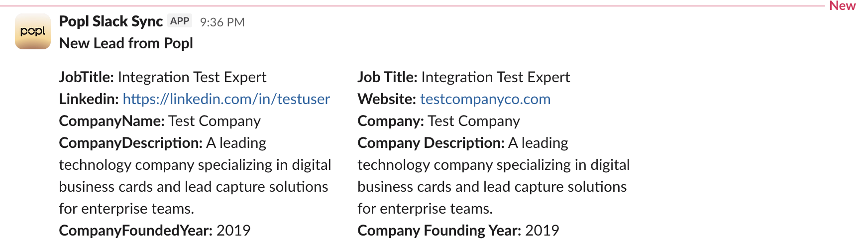The image size is (868, 249).
Task: Open the linkedin.com/in/testuser link
Action: tap(226, 99)
